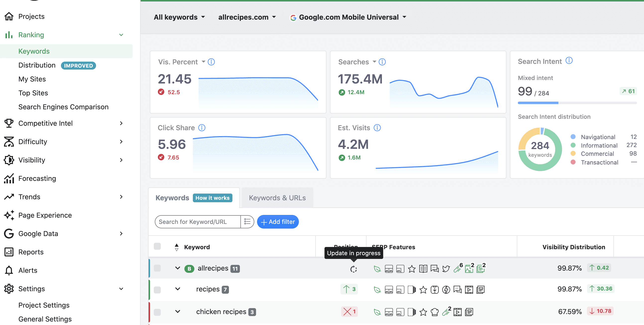The image size is (644, 325).
Task: Expand the allrecipes keyword row
Action: click(178, 268)
